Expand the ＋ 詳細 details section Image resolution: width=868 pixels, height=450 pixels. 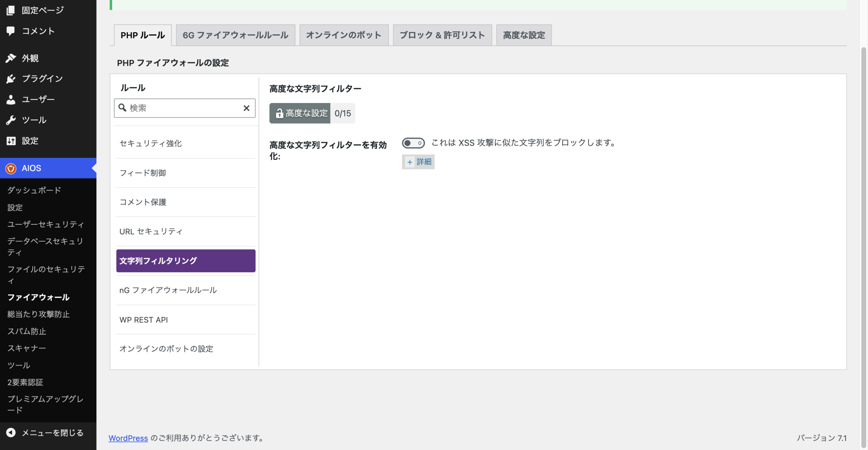tap(418, 162)
